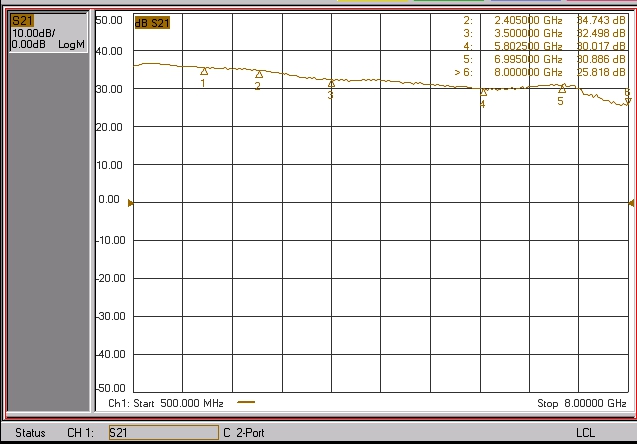
Task: Select marker 3 triangle on the trace
Action: tap(331, 84)
